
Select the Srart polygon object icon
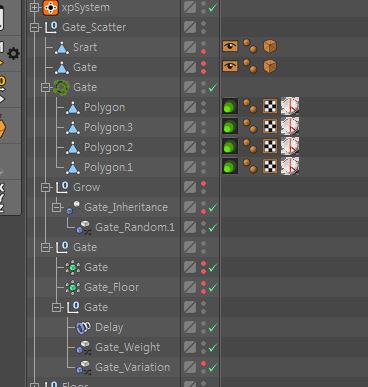point(62,48)
